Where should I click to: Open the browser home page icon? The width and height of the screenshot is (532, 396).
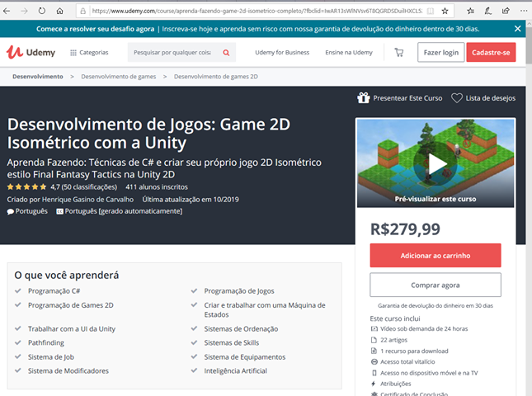(59, 11)
